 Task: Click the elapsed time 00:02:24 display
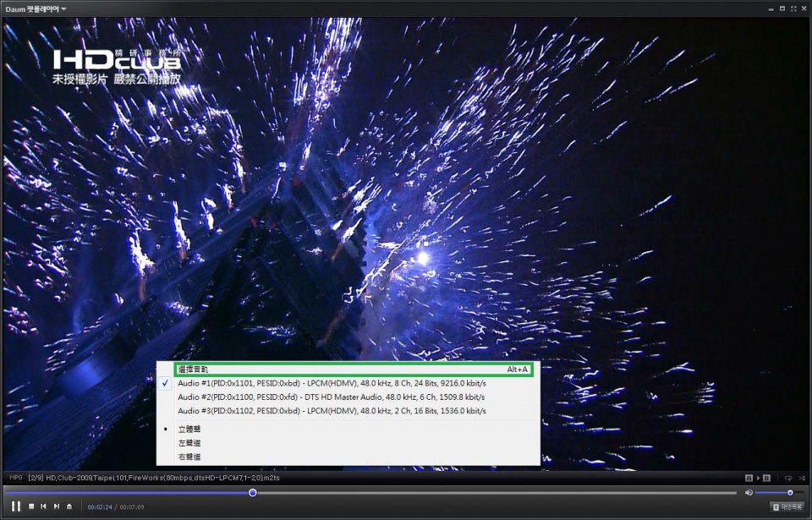[x=100, y=507]
